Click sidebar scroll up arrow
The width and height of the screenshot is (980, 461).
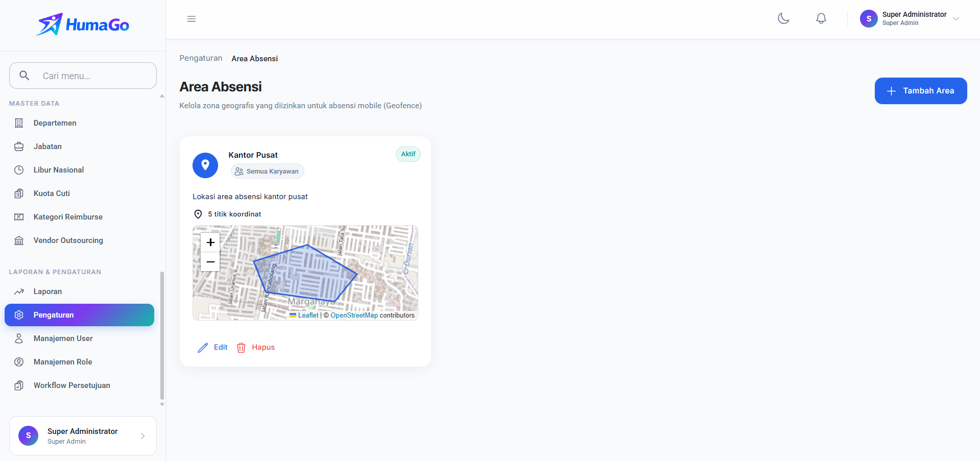pyautogui.click(x=162, y=96)
